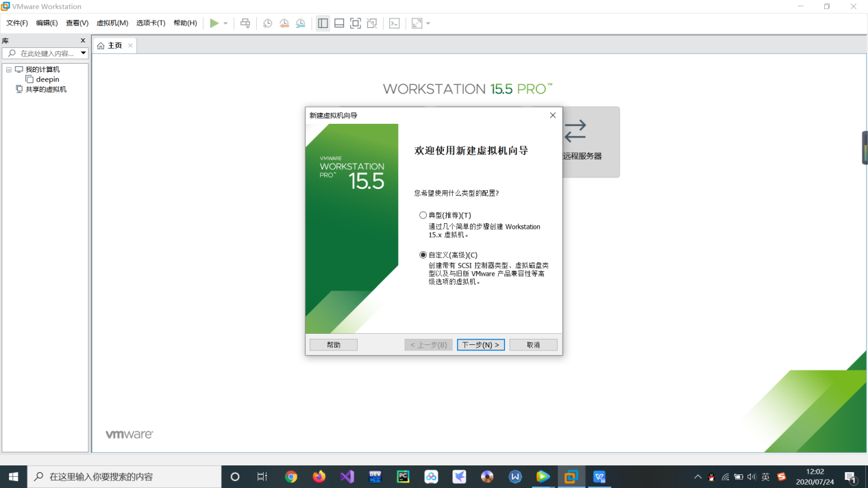The height and width of the screenshot is (488, 868).
Task: Open the 文件(F) menu
Action: click(17, 23)
